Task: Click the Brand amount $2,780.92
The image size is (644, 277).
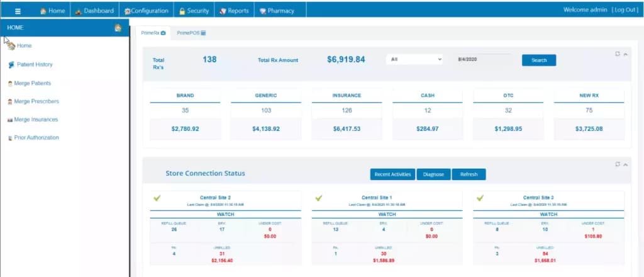Action: click(x=186, y=128)
